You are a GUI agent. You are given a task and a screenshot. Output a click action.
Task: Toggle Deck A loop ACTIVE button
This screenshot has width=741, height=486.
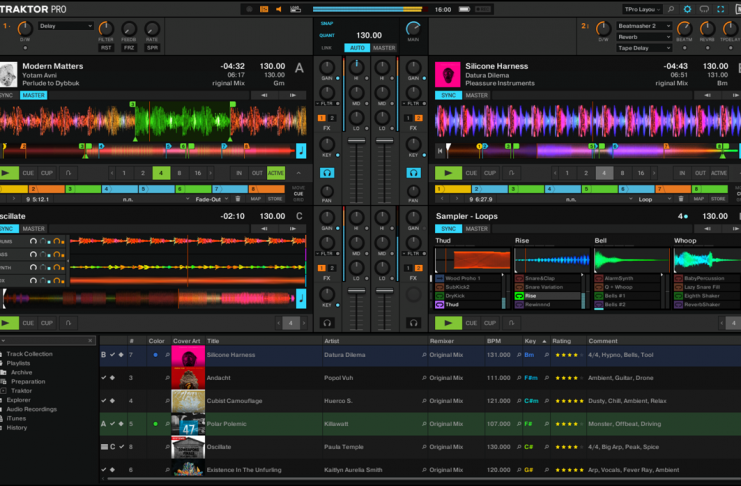coord(276,173)
